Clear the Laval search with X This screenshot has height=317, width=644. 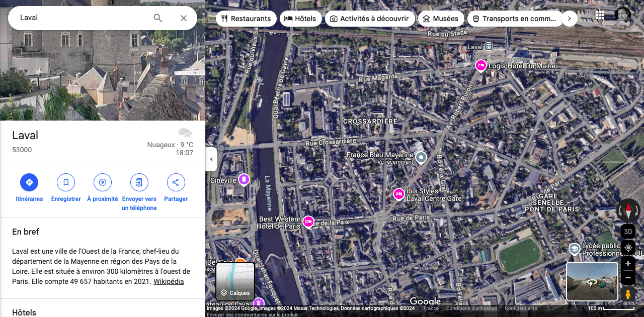184,18
